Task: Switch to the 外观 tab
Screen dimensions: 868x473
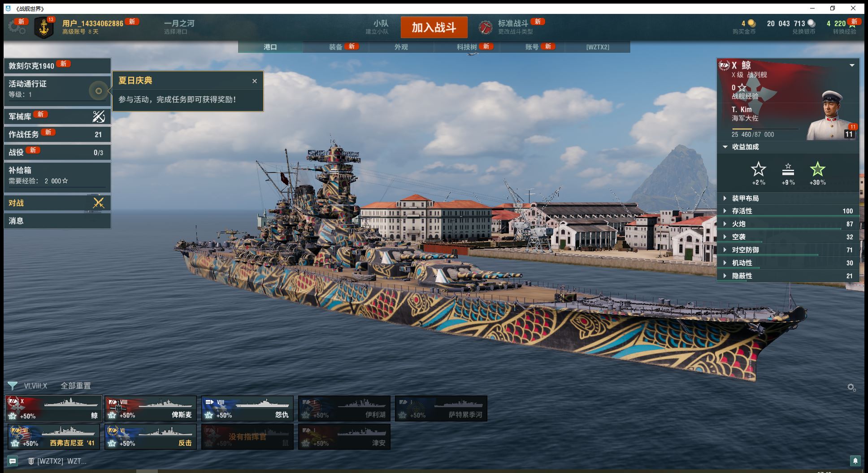Action: pos(401,47)
